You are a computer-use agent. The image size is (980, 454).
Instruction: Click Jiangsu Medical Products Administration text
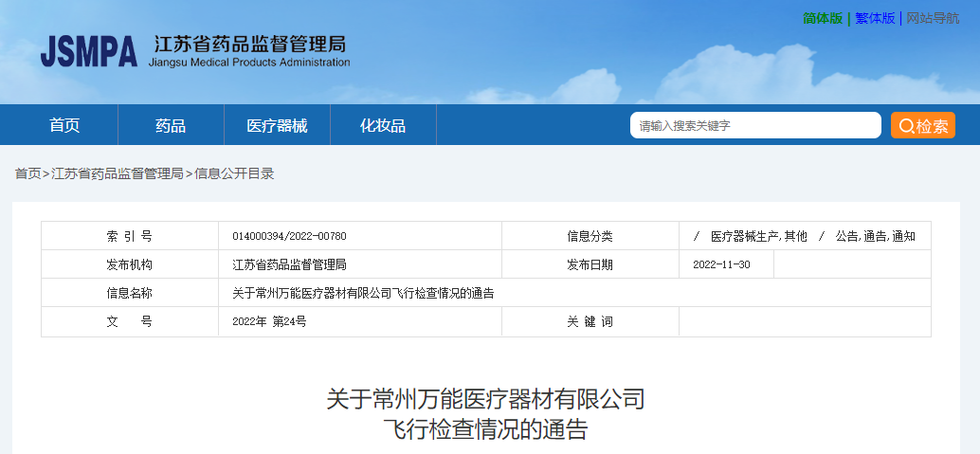click(x=249, y=63)
